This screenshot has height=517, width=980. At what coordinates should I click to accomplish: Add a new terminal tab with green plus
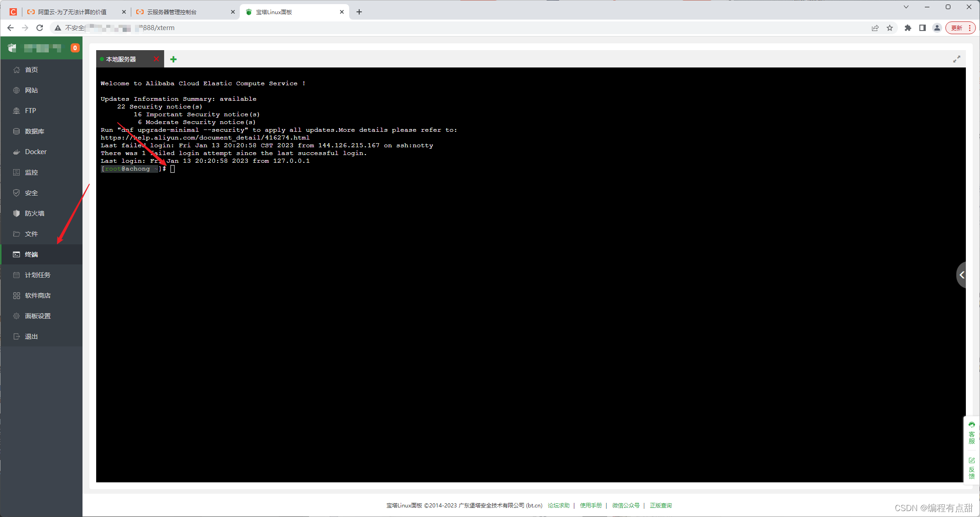[173, 59]
